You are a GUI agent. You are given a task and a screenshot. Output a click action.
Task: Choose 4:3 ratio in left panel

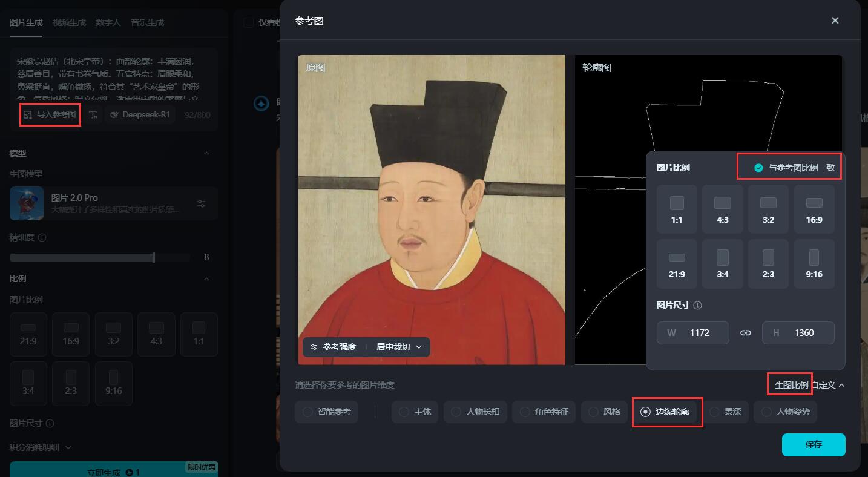pos(156,334)
